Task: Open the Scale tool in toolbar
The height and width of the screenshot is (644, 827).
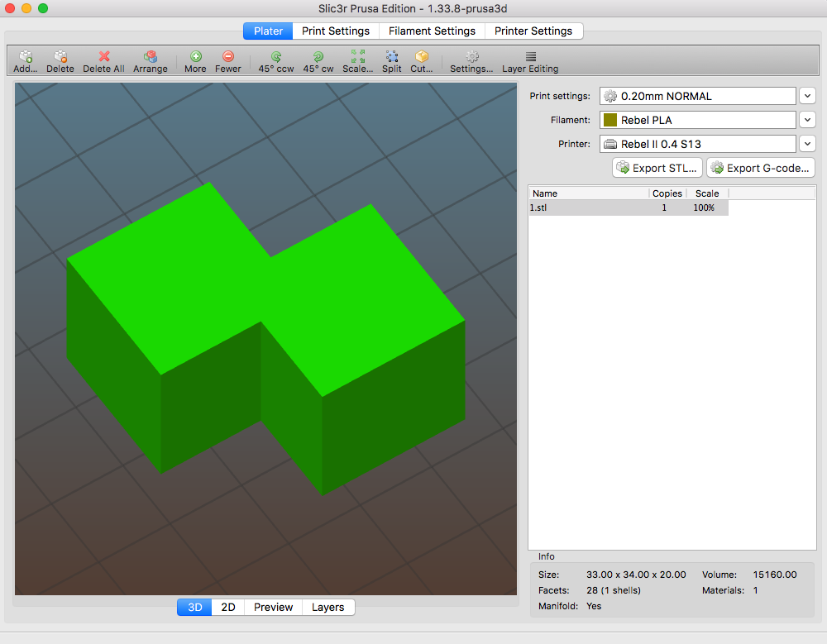Action: 358,57
